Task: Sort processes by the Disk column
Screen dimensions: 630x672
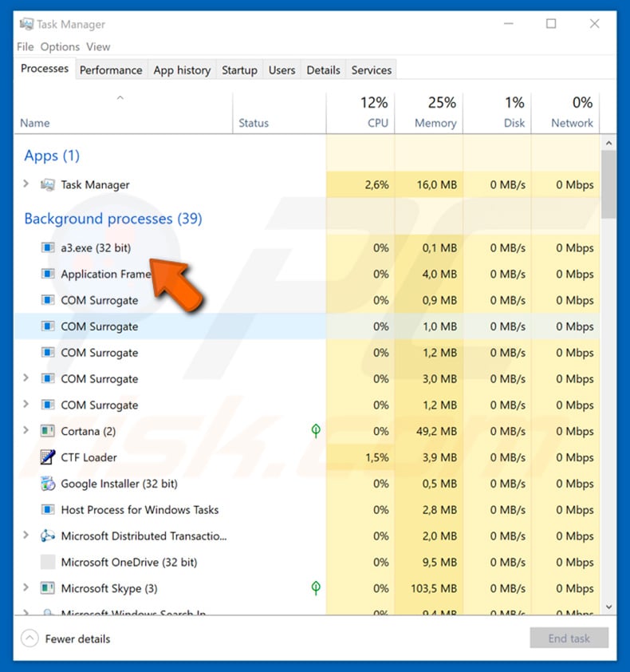Action: pyautogui.click(x=498, y=113)
